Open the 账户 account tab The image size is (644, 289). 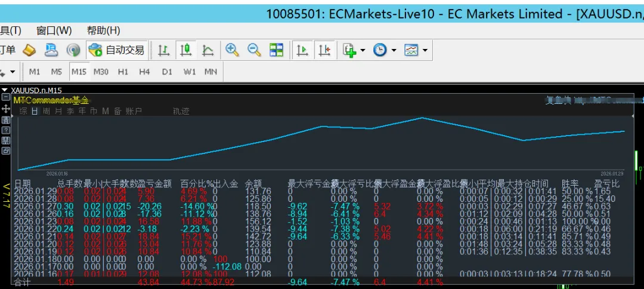(134, 112)
